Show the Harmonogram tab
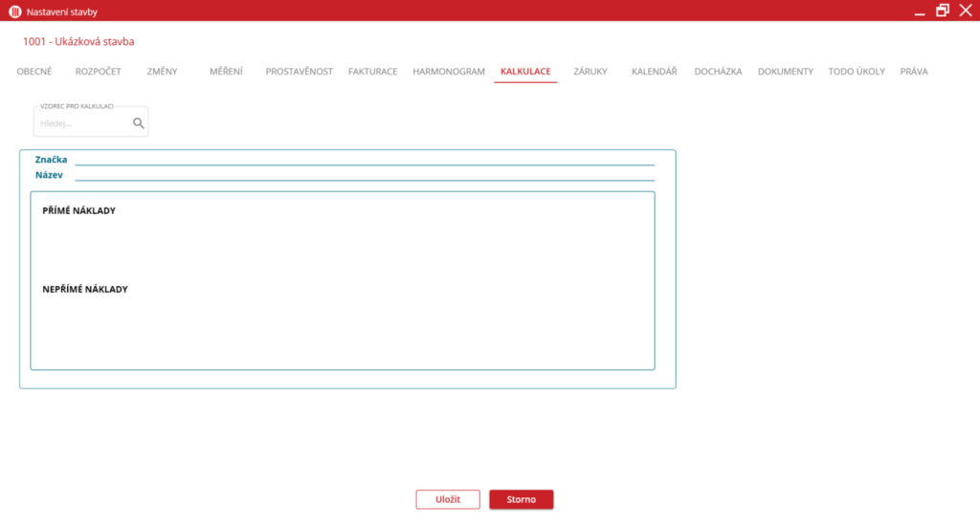Screen dimensions: 980x524 [449, 72]
